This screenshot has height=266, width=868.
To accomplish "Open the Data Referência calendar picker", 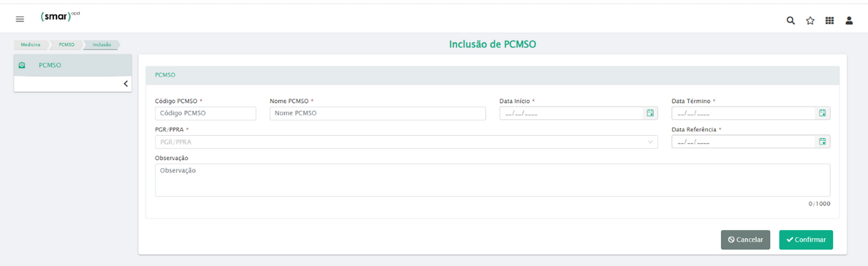I will click(x=822, y=142).
